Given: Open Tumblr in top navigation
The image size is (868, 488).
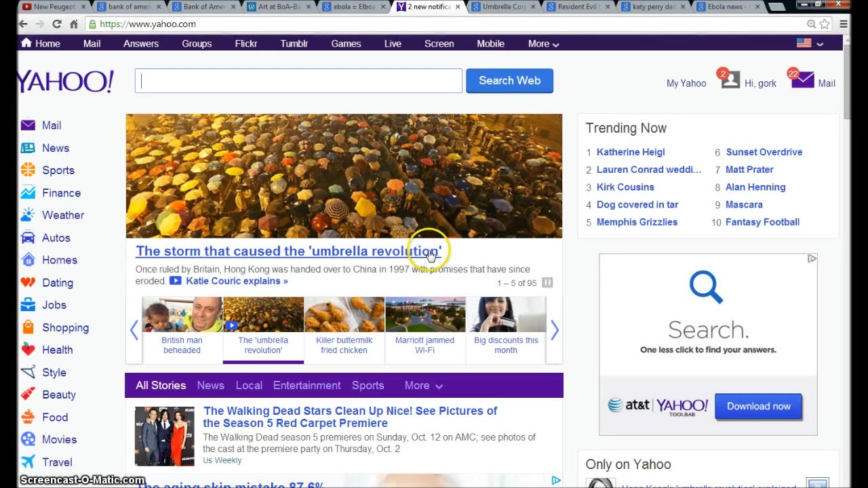Looking at the screenshot, I should [x=294, y=43].
